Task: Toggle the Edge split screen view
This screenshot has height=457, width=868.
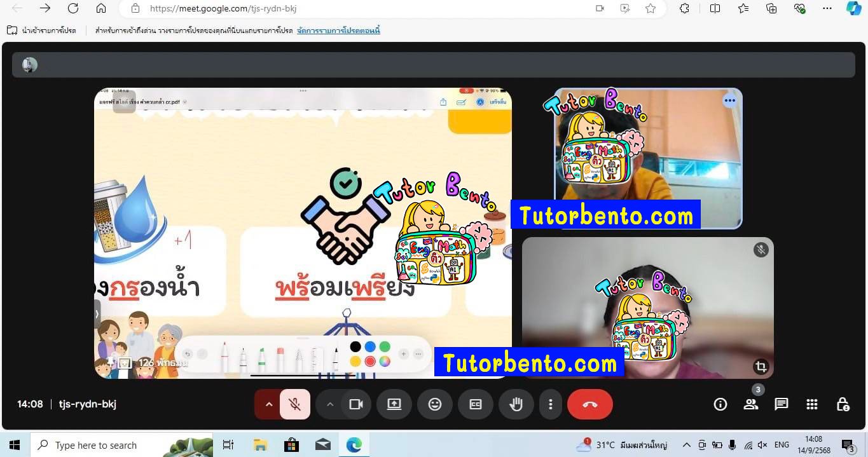Action: pos(715,8)
